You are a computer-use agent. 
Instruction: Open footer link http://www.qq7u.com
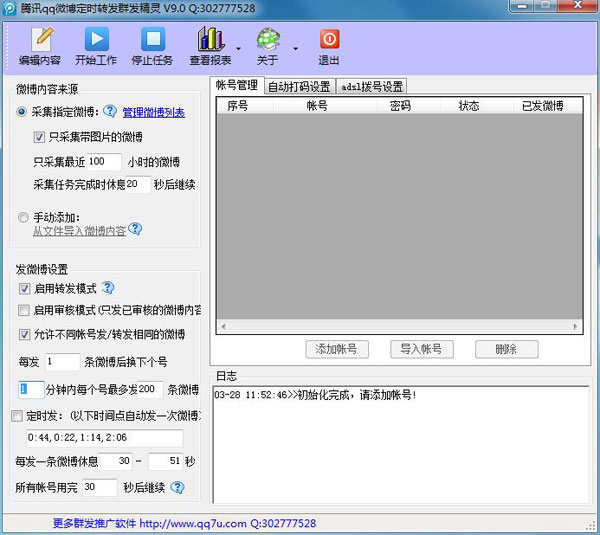[x=192, y=523]
